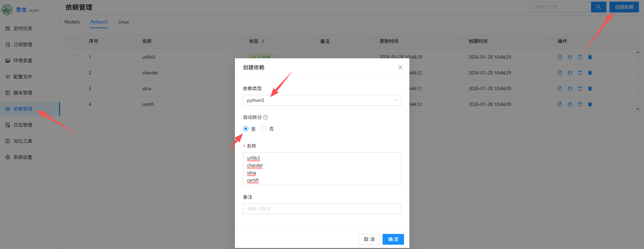The height and width of the screenshot is (249, 644).
Task: Select the 是 radio option
Action: (x=246, y=129)
